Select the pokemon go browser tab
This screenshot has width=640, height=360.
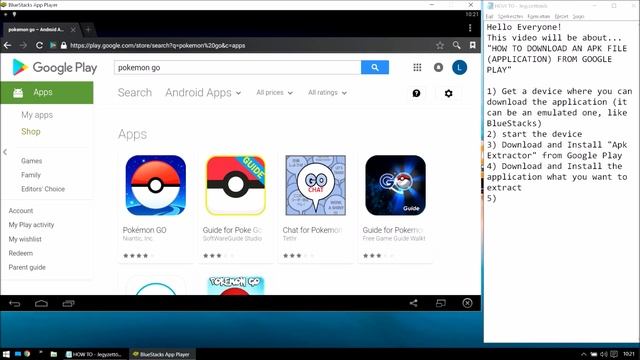point(36,29)
